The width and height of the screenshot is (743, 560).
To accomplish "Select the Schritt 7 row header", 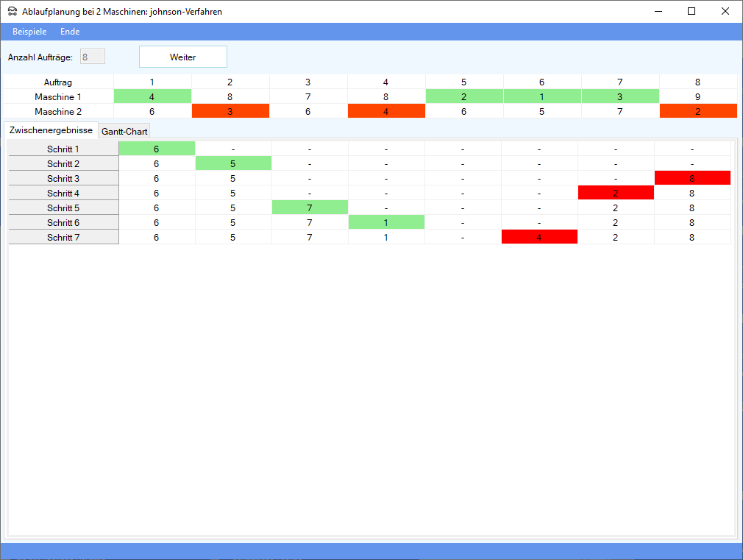I will [63, 237].
